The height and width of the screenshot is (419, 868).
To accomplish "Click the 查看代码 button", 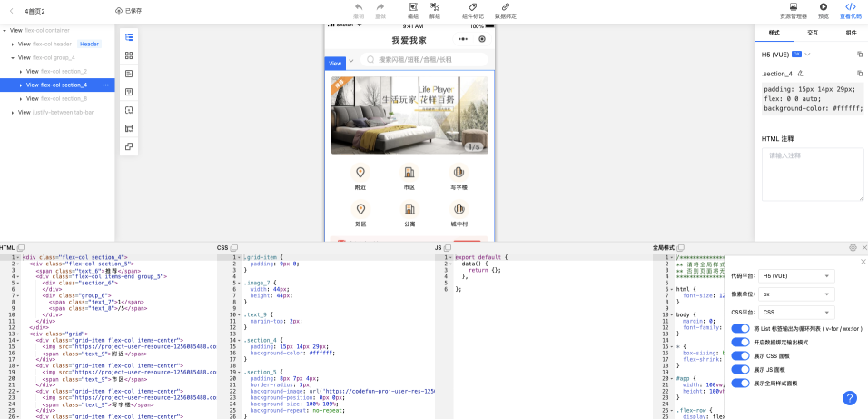I will tap(851, 11).
